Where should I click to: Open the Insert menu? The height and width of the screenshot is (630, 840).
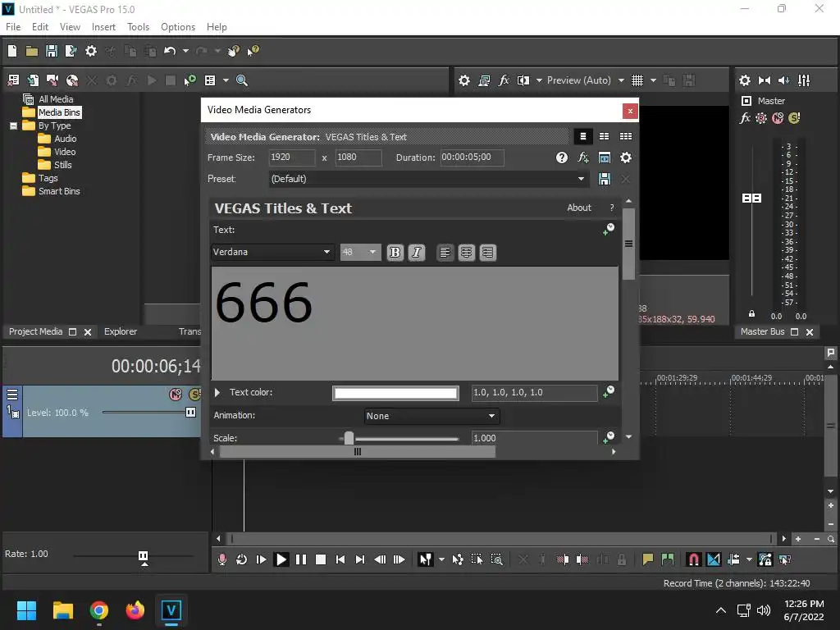click(x=103, y=27)
